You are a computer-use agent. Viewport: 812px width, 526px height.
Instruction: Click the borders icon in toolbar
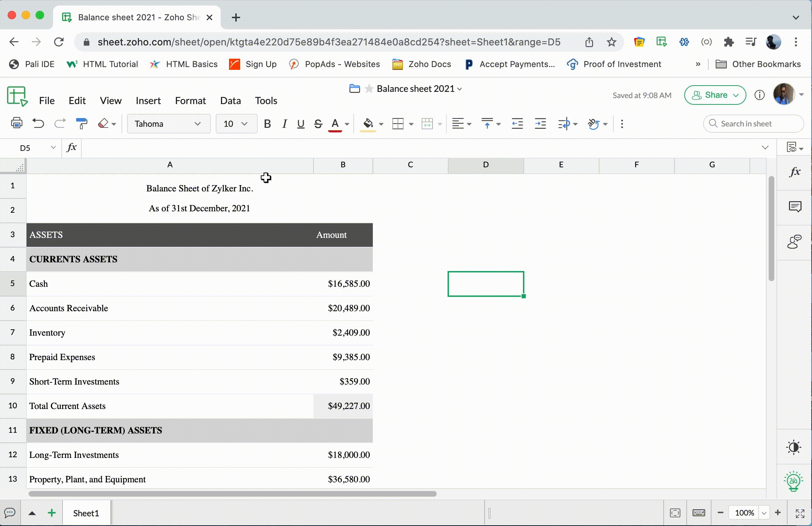point(398,124)
